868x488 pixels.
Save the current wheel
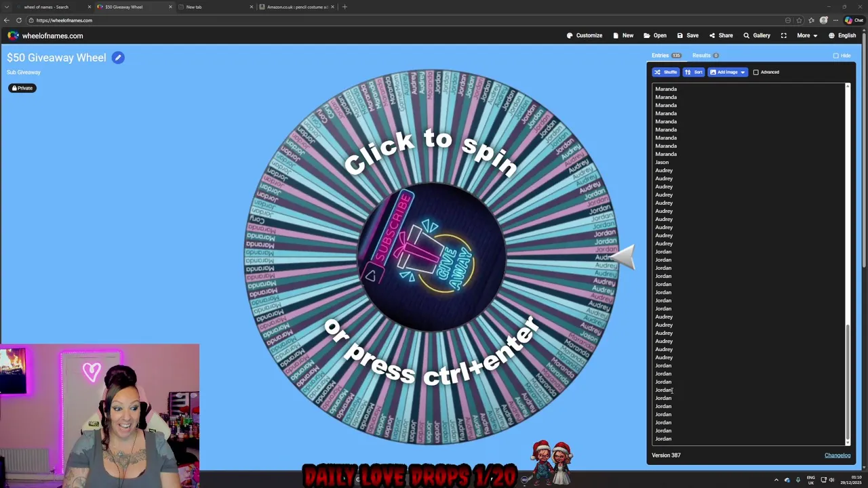tap(688, 35)
